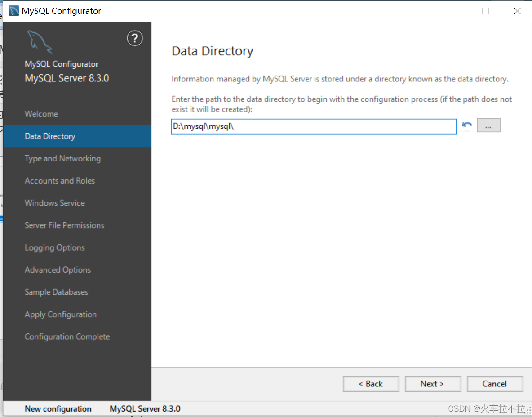The width and height of the screenshot is (532, 417).
Task: Select the Windows Service step
Action: 77,203
